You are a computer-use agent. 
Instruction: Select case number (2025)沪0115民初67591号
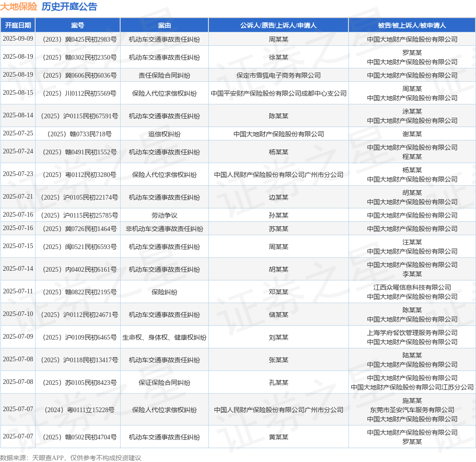[78, 116]
